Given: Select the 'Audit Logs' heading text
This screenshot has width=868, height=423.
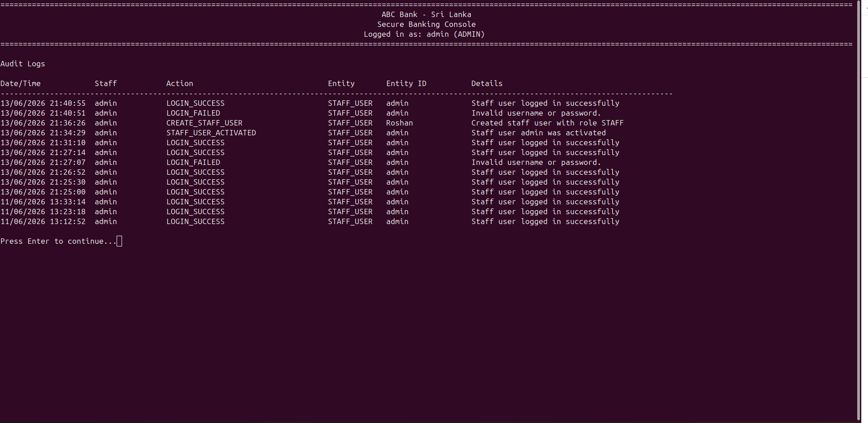Looking at the screenshot, I should pos(23,64).
